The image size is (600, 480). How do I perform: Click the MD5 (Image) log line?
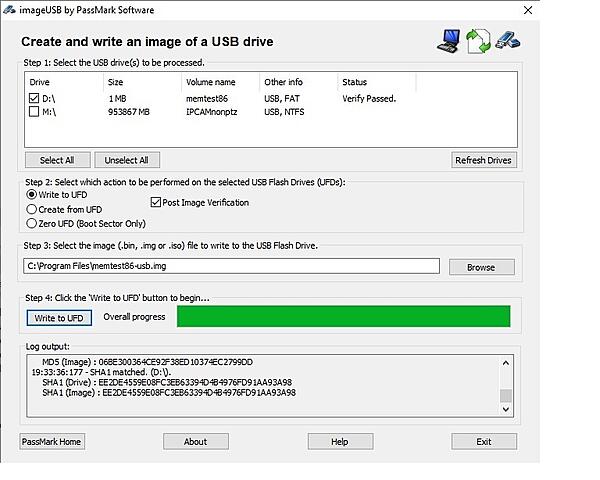(x=147, y=362)
